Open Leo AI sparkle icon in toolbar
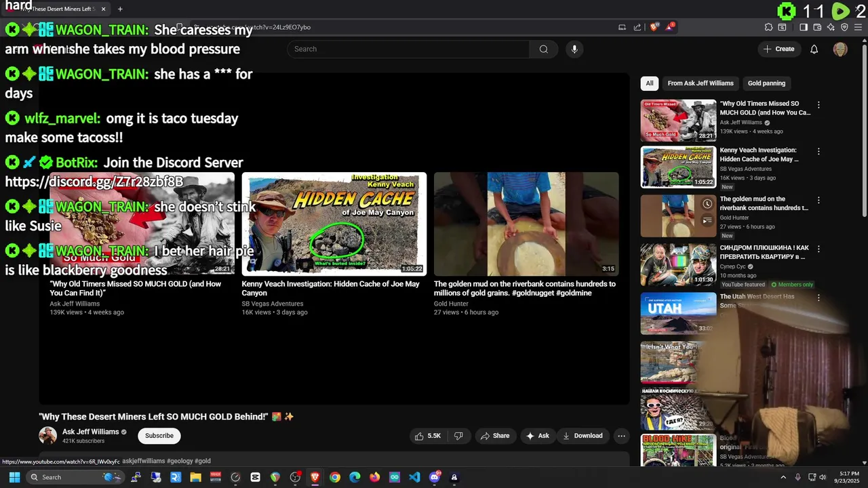 point(831,27)
